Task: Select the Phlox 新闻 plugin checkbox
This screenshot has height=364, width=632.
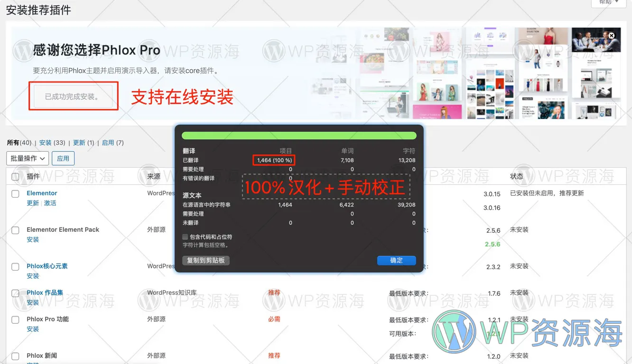Action: 15,356
